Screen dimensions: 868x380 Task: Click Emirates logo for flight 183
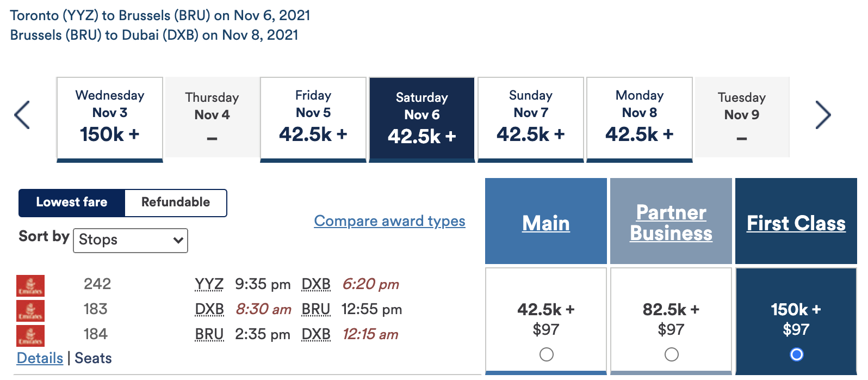(x=30, y=310)
